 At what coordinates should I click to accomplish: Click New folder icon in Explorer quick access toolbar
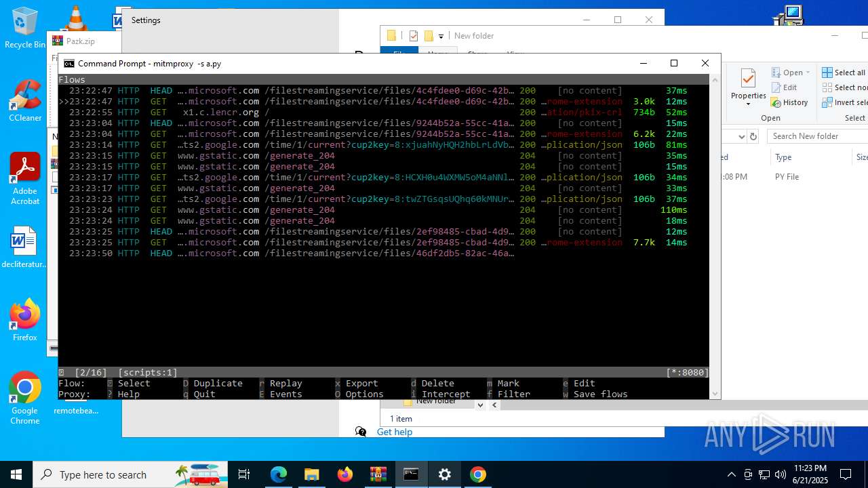click(x=429, y=36)
